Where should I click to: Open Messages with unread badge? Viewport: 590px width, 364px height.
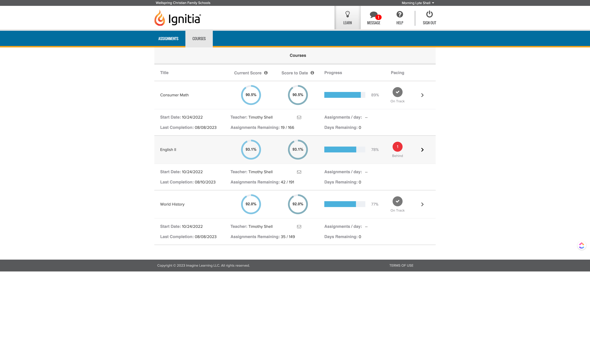pos(374,18)
